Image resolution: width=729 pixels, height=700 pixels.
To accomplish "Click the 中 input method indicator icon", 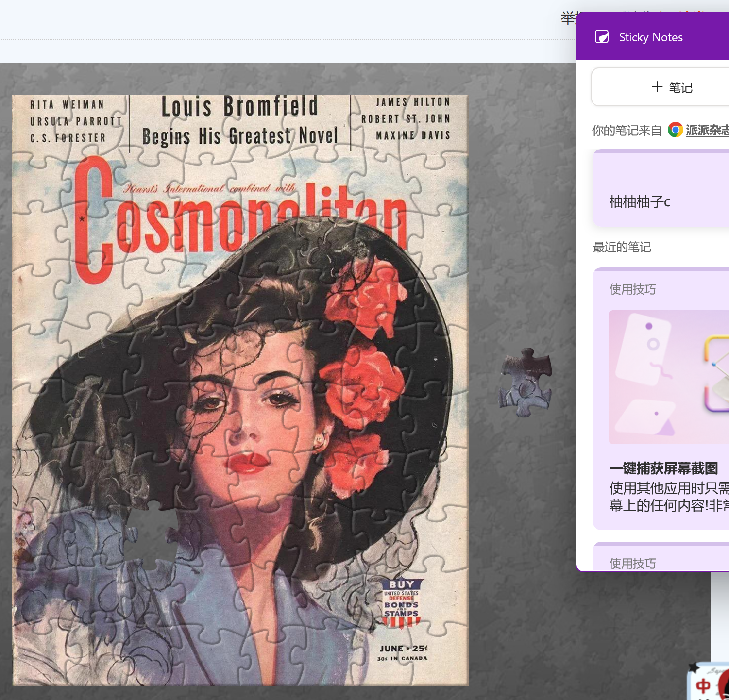I will pos(703,686).
